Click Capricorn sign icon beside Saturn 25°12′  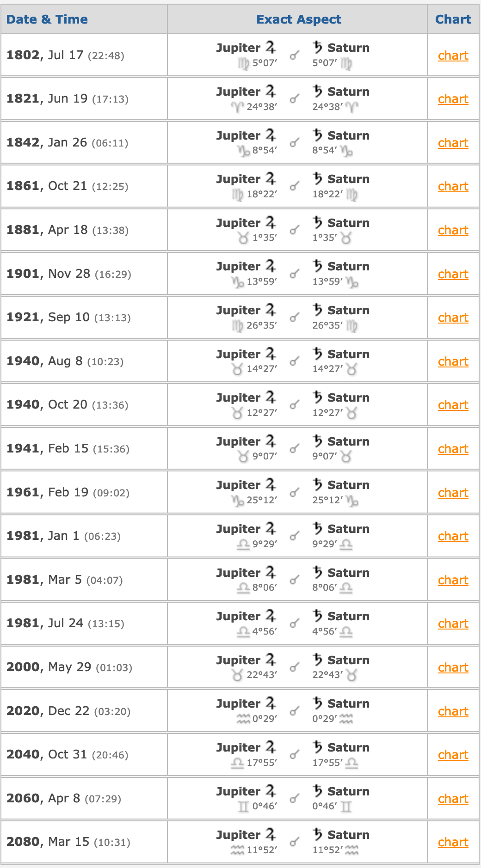pos(352,500)
